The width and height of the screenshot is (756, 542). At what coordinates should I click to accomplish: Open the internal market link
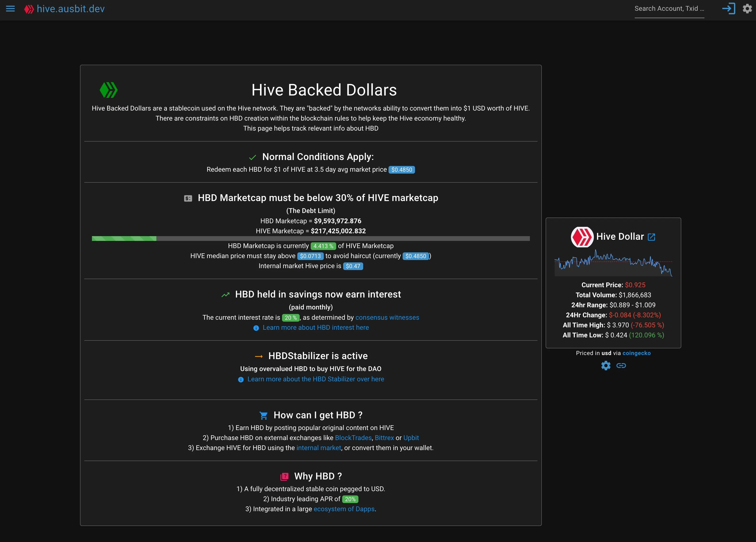point(319,448)
